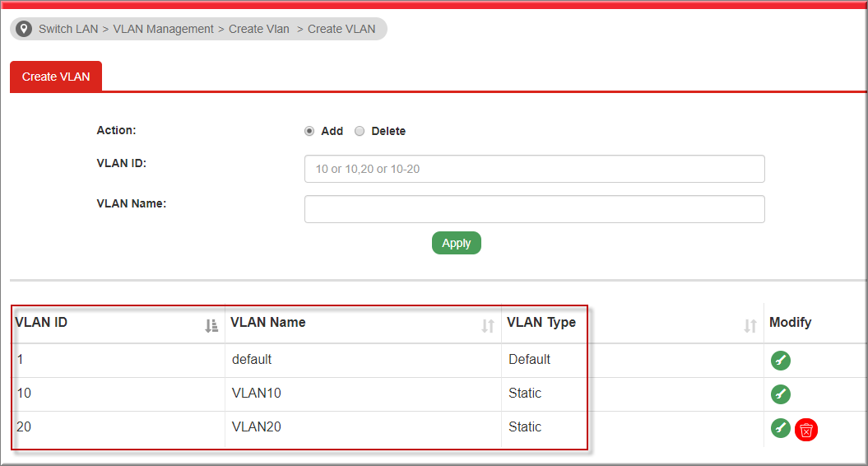The width and height of the screenshot is (868, 466).
Task: Go to VLAN Management breadcrumb
Action: tap(163, 29)
